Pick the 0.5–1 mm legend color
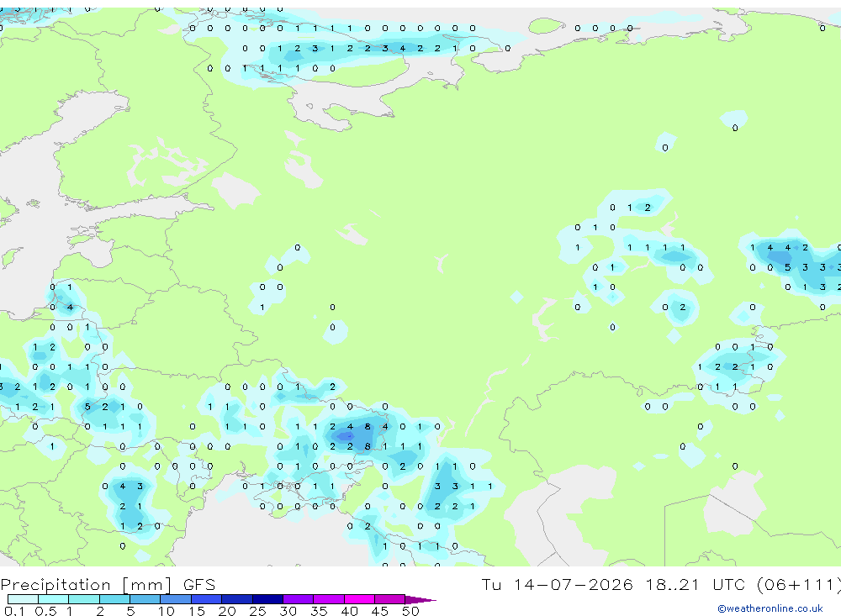Screen dimensions: 841x616 tap(54, 599)
